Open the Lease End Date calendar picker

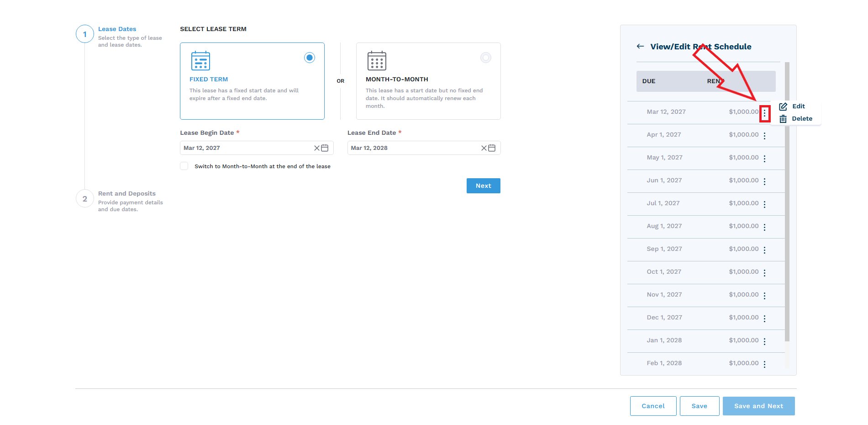pyautogui.click(x=492, y=148)
